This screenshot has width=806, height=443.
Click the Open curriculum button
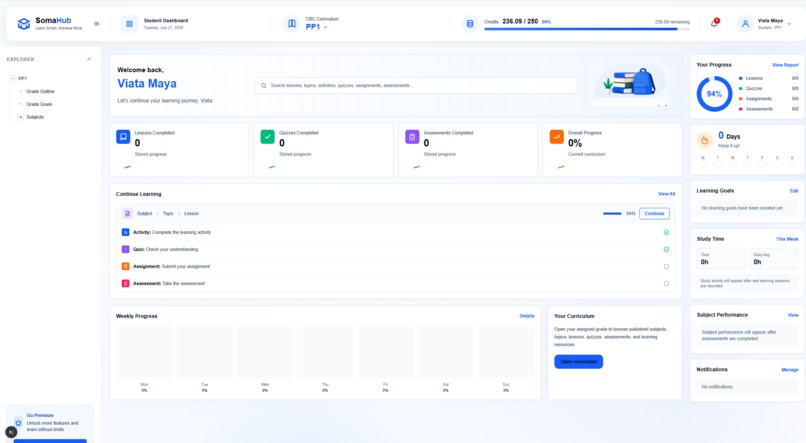click(578, 362)
